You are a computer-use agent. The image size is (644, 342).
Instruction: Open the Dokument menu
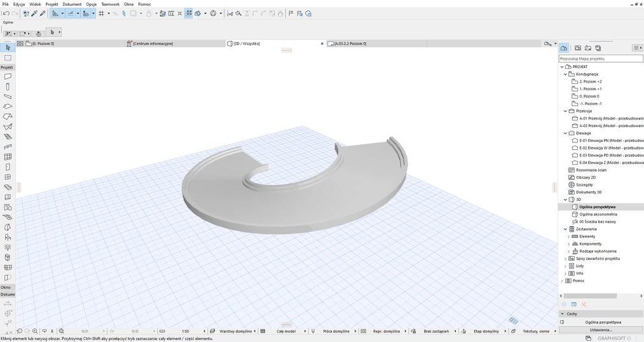click(72, 4)
